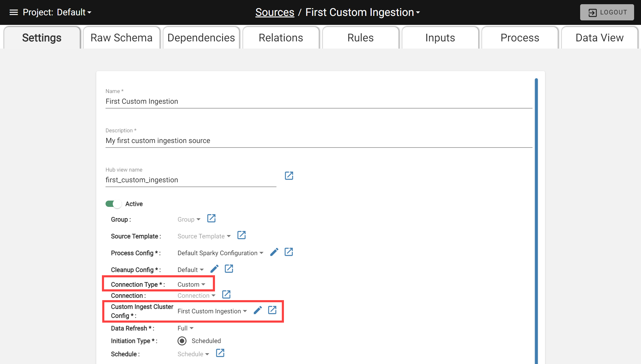Open Custom Ingest Cluster Config external link

click(272, 310)
